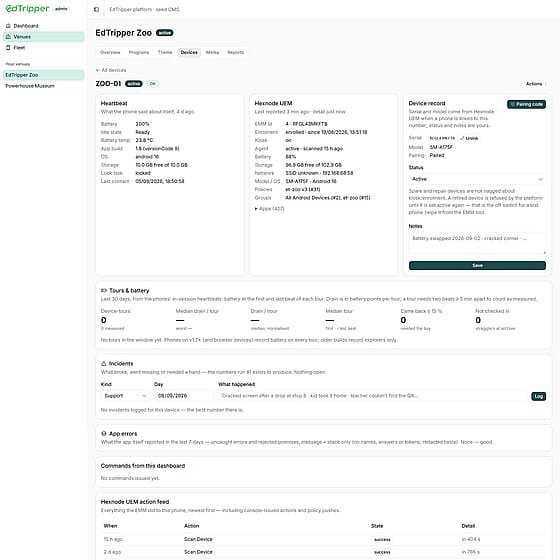This screenshot has height=560, width=560.
Task: Click the Action column header
Action: [x=192, y=526]
